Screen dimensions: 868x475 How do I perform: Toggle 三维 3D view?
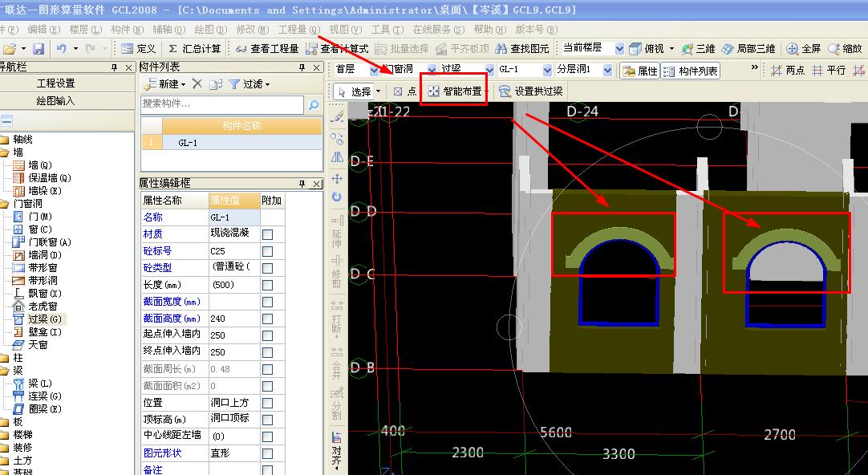tap(698, 49)
